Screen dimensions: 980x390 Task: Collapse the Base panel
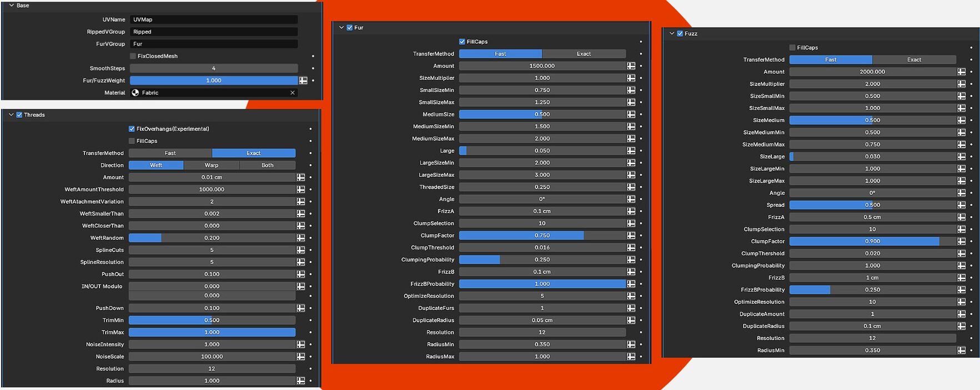[11, 6]
